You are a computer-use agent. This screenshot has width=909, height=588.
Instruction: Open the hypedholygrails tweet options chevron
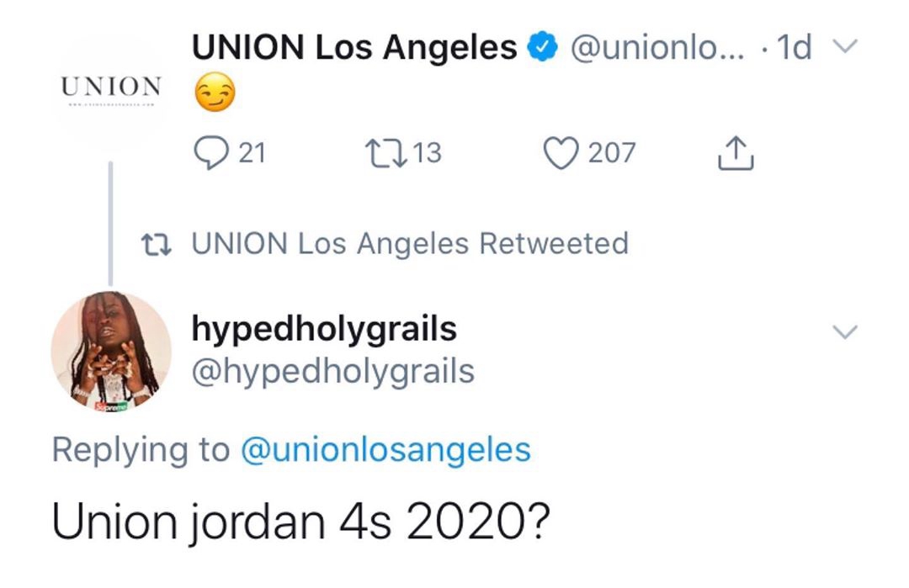tap(844, 331)
